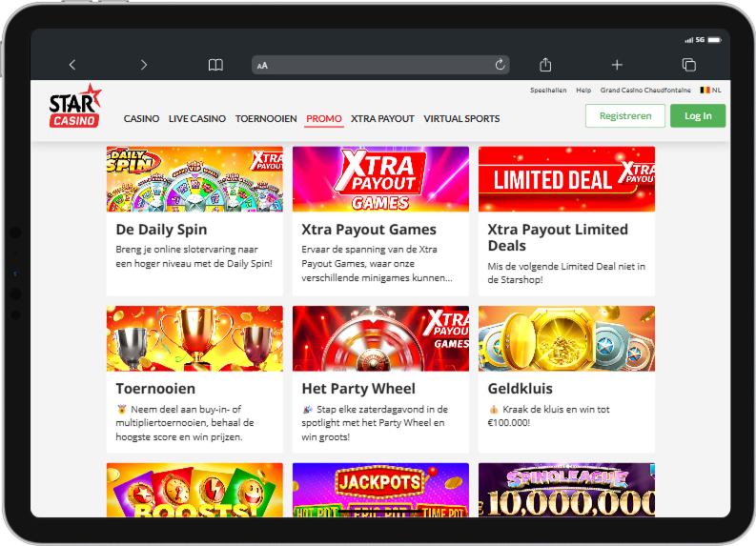
Task: Click text 'Mis de volgende Limited Deal niet in'
Action: coord(566,267)
